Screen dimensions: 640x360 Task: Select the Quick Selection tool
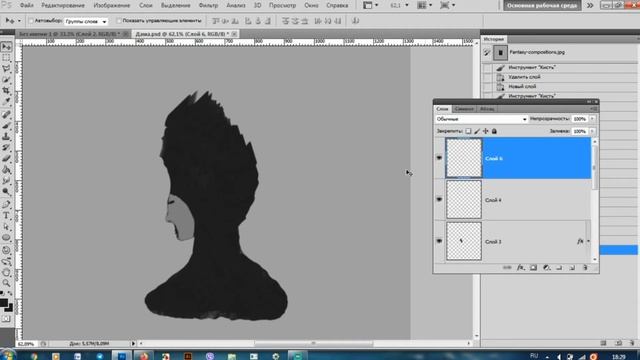[6, 80]
